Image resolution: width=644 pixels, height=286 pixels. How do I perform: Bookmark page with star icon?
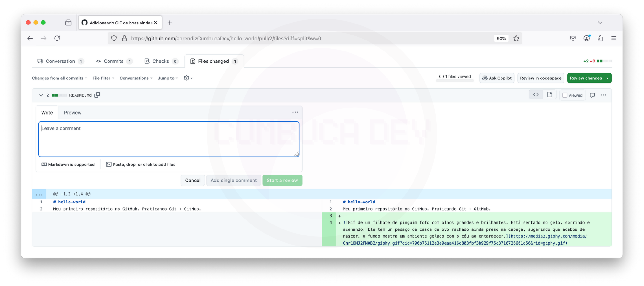pos(516,39)
